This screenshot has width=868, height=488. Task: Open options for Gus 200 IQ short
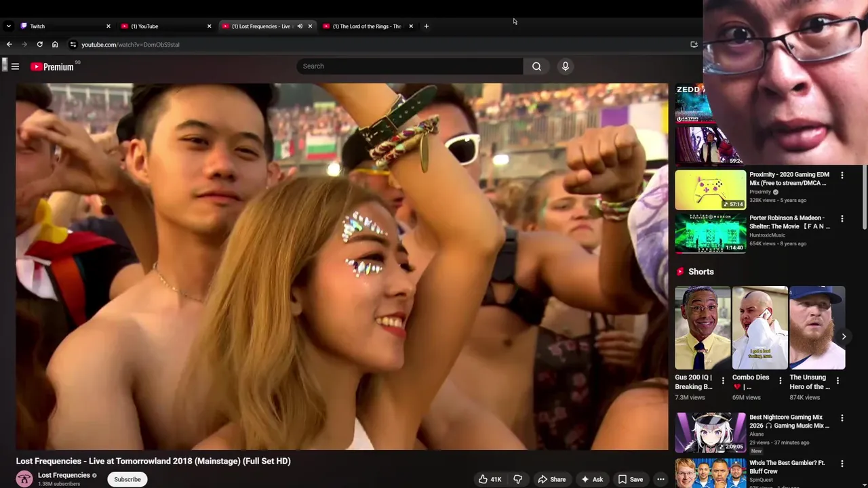(723, 381)
